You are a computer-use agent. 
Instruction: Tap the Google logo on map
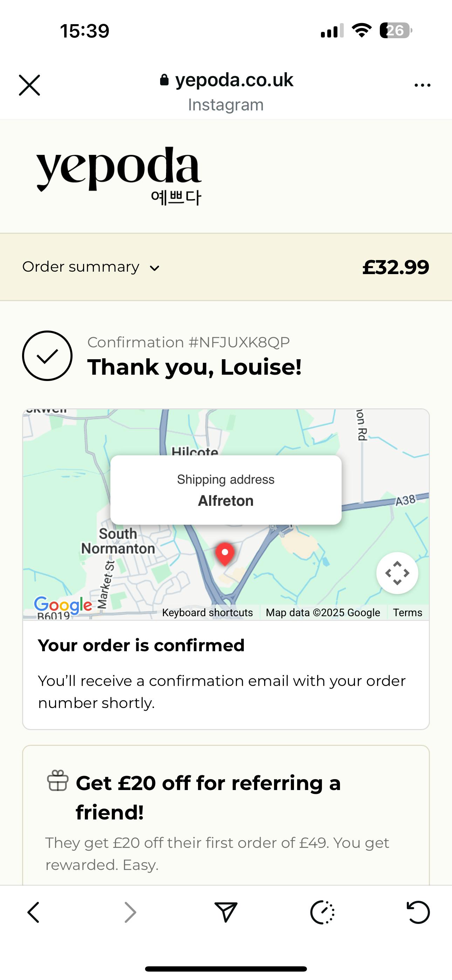click(63, 605)
